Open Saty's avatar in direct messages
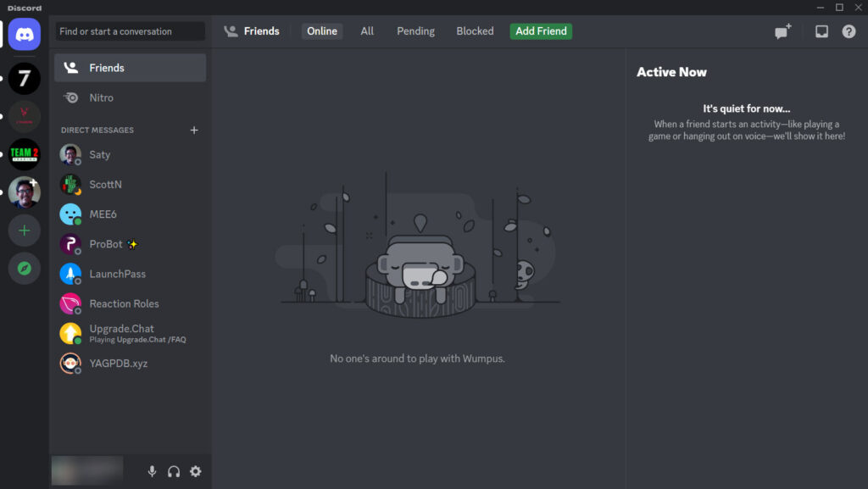Screen dimensions: 868x489 tap(70, 154)
